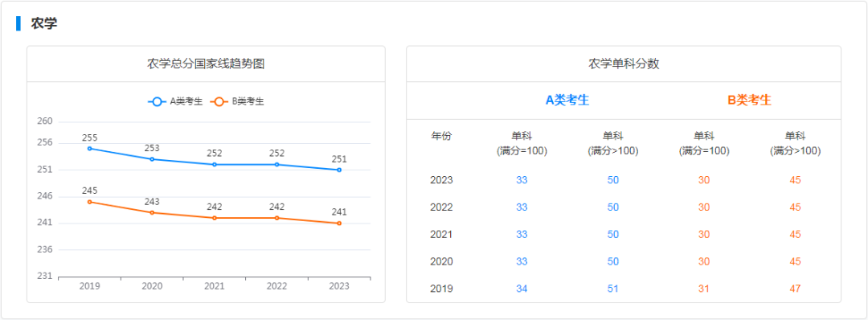Click value 33 in the 2022 table row
The width and height of the screenshot is (868, 320).
pyautogui.click(x=522, y=207)
